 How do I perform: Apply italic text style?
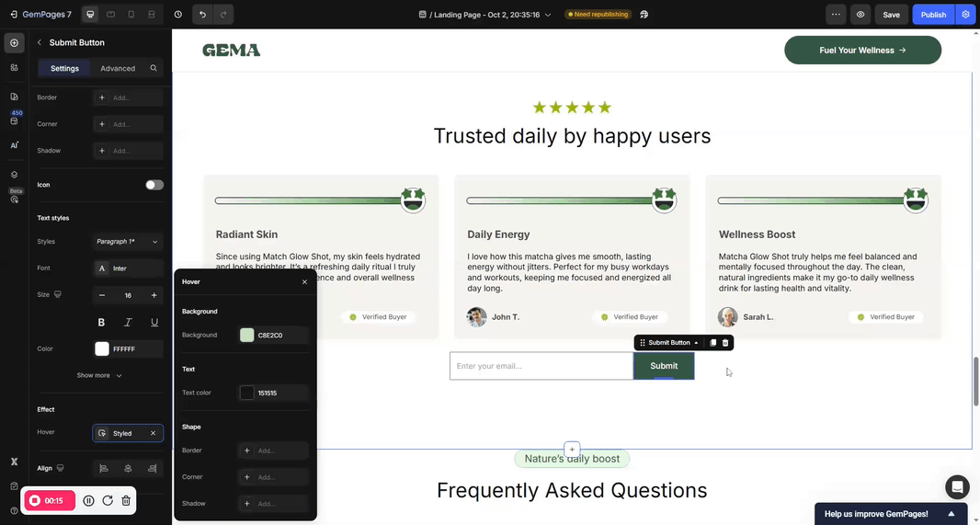point(128,322)
